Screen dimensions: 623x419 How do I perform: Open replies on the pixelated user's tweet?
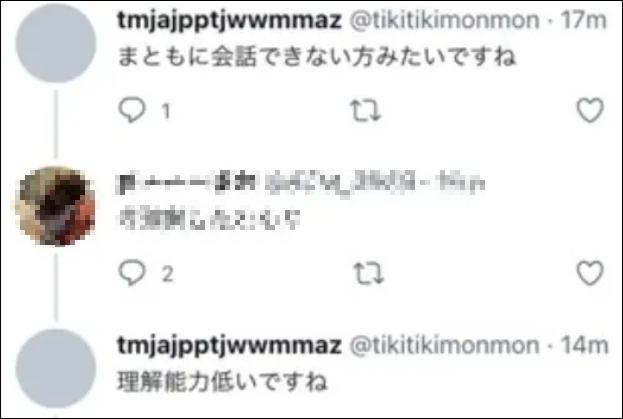coord(132,272)
